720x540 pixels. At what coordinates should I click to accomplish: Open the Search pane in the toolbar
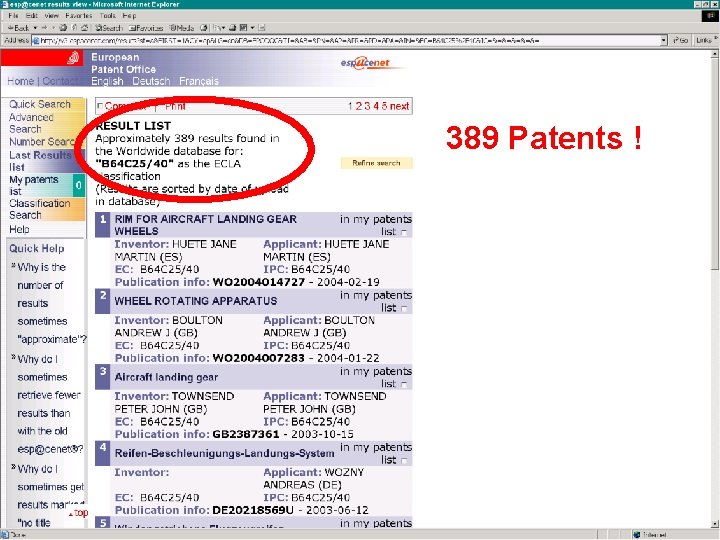click(108, 28)
